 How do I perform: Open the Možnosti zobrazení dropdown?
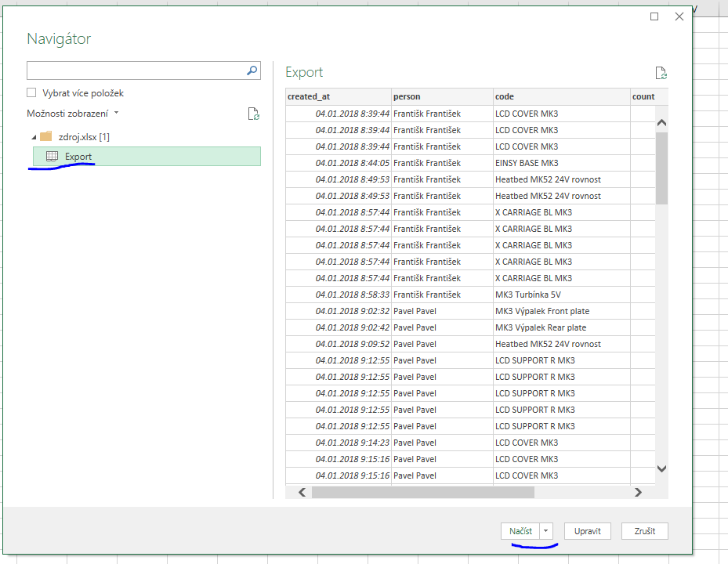[x=73, y=114]
